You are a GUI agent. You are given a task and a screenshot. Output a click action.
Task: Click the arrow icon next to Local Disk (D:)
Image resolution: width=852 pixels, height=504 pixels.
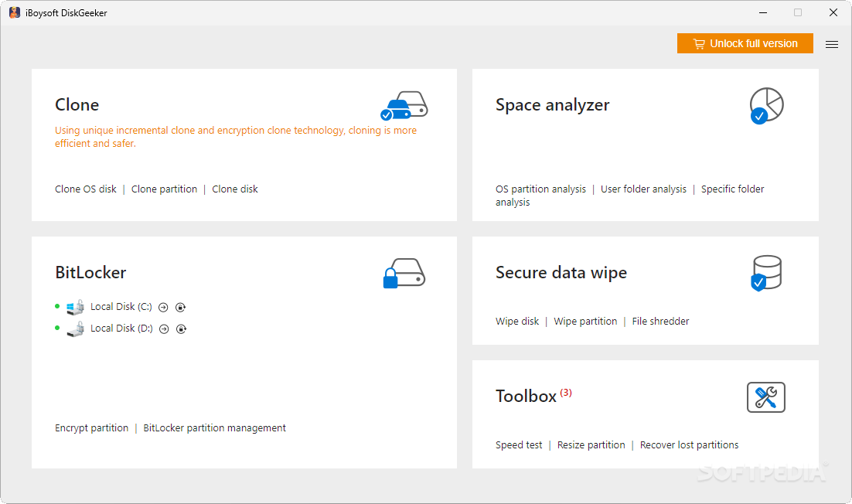click(164, 329)
